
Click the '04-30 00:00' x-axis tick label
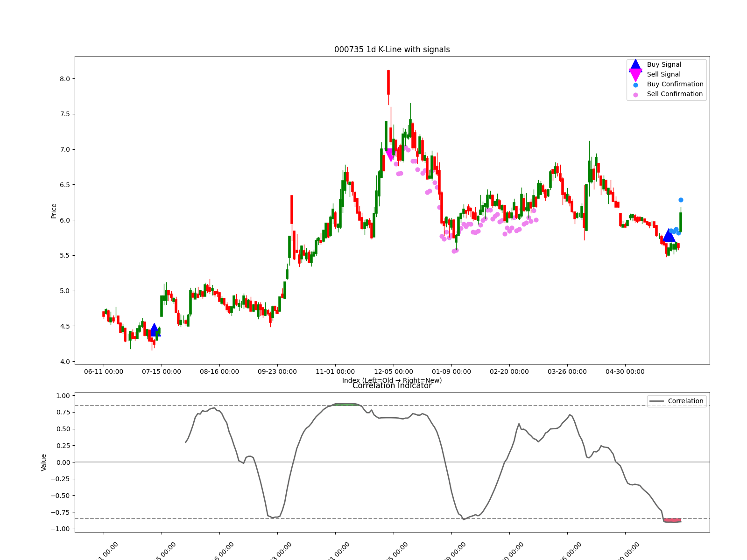point(625,371)
